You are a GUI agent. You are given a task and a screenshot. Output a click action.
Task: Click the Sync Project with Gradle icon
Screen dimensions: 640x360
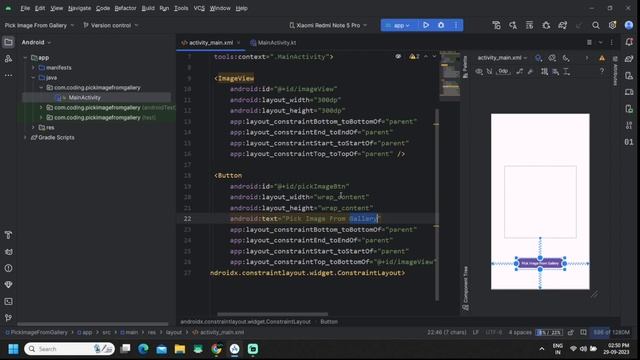pyautogui.click(x=563, y=25)
